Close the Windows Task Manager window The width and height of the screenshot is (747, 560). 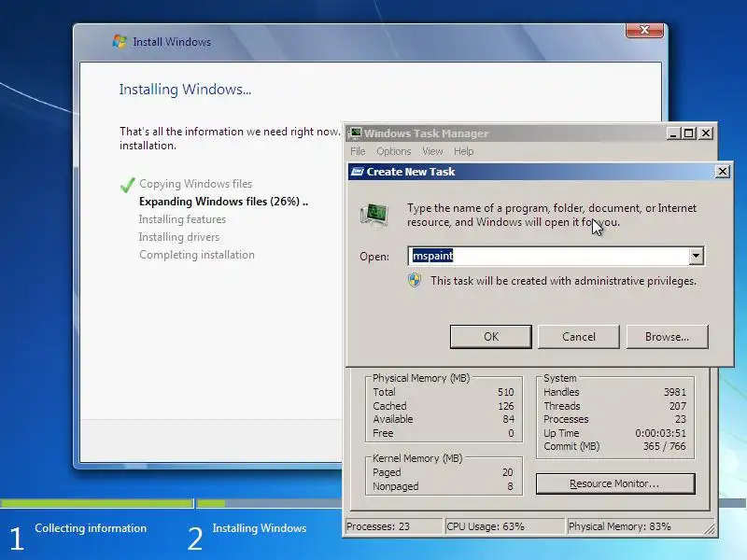[706, 133]
